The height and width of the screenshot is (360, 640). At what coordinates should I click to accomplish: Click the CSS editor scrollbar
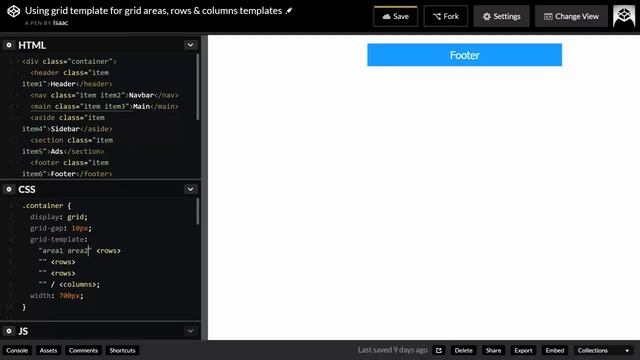click(x=198, y=211)
